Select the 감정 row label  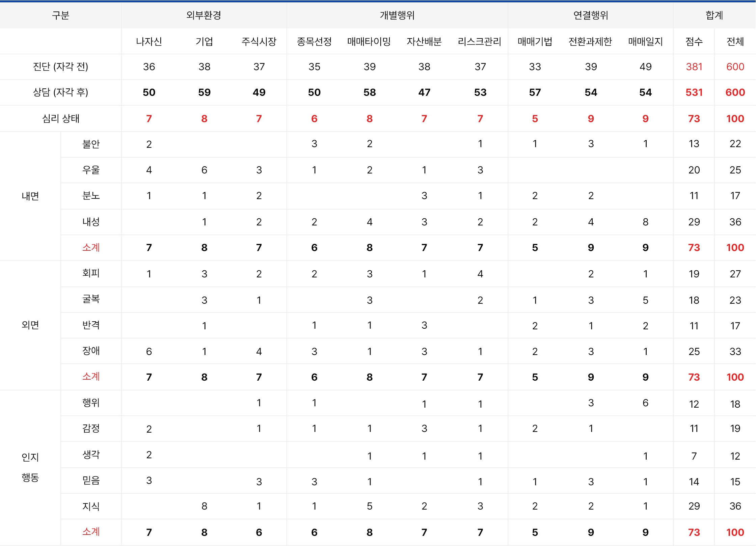pos(91,428)
